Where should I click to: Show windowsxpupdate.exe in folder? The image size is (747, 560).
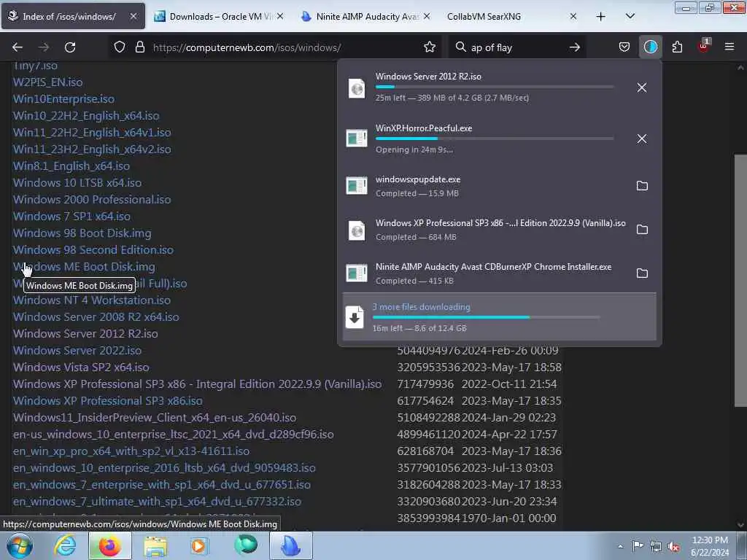pyautogui.click(x=642, y=186)
